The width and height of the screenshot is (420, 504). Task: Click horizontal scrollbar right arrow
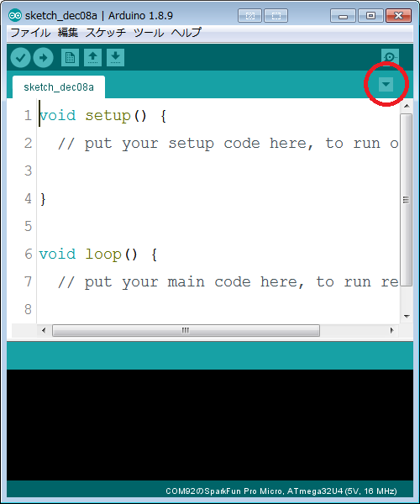pos(392,330)
